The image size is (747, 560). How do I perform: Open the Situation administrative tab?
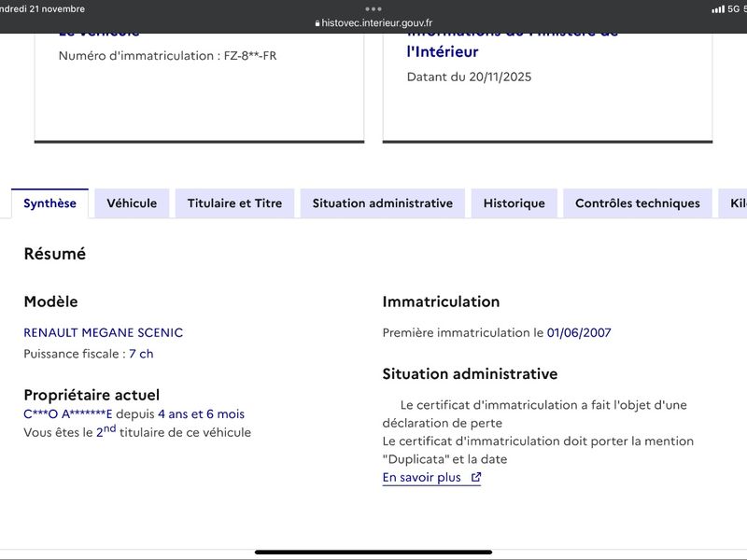tap(382, 203)
